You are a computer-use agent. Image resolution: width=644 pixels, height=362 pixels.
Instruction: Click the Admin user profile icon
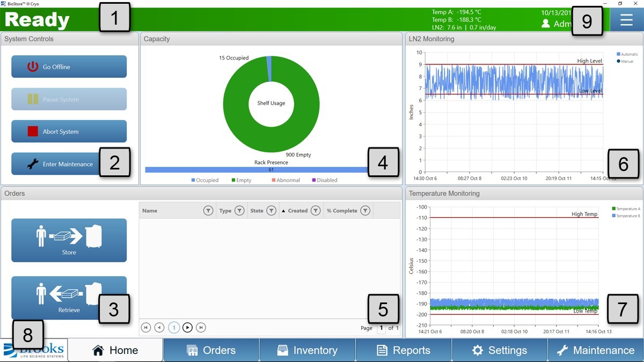coord(546,24)
